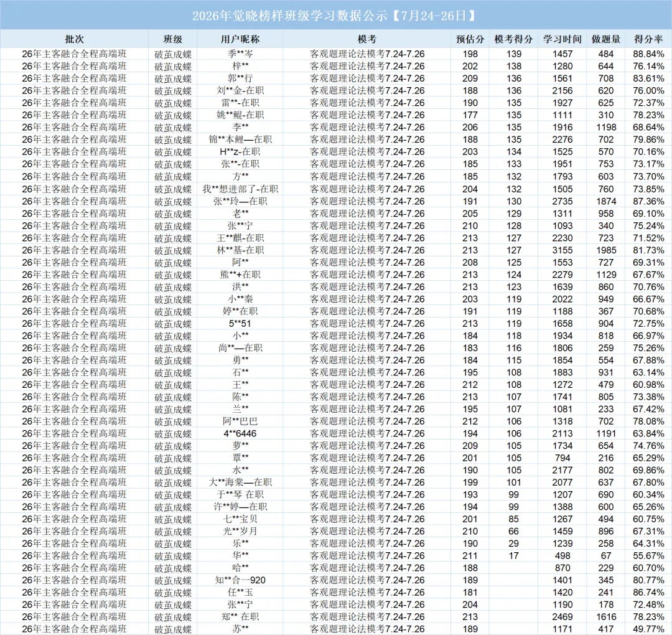Viewport: 672px width, 635px height.
Task: Click the title 2026年觉晓榜样班级学习数据公示
Action: coord(290,16)
